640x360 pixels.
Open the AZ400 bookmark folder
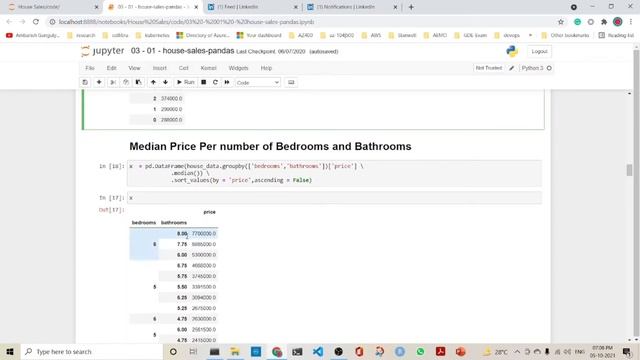(301, 36)
